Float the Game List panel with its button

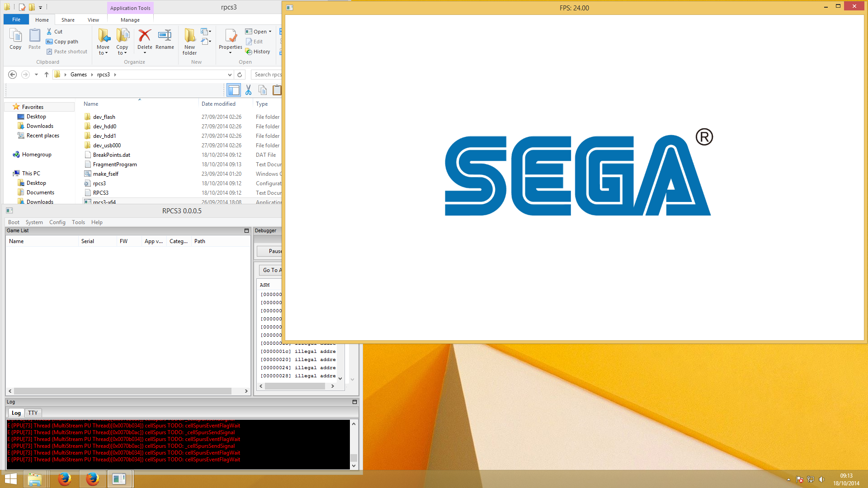(246, 230)
